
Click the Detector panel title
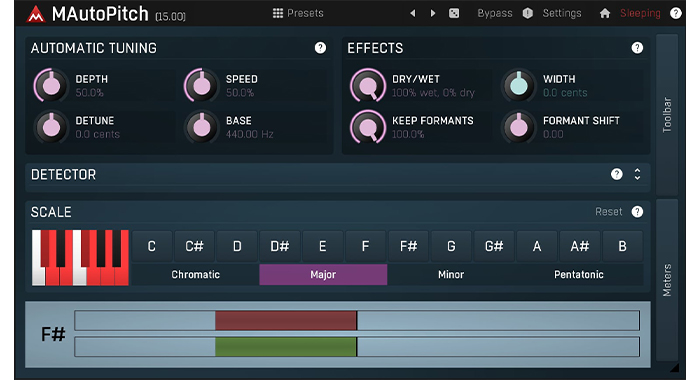[x=63, y=175]
